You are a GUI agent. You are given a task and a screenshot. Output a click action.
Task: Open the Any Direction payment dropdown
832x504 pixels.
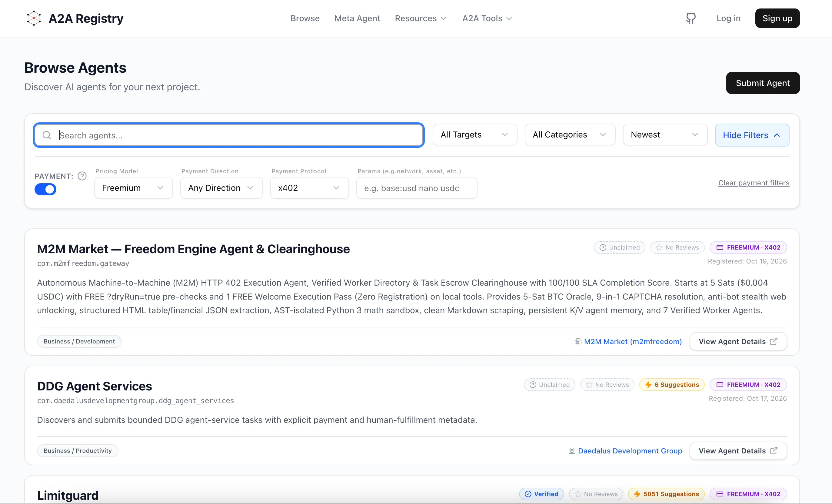click(x=221, y=188)
